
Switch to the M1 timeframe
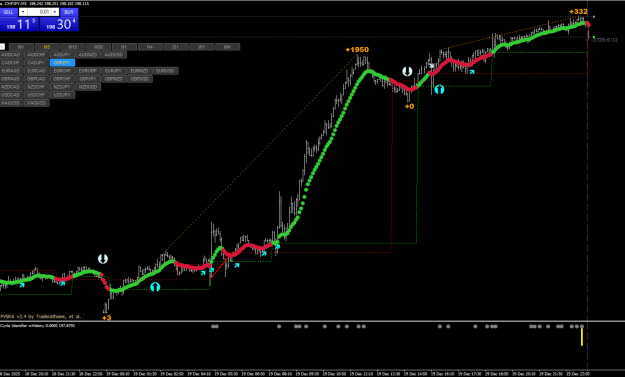(21, 47)
